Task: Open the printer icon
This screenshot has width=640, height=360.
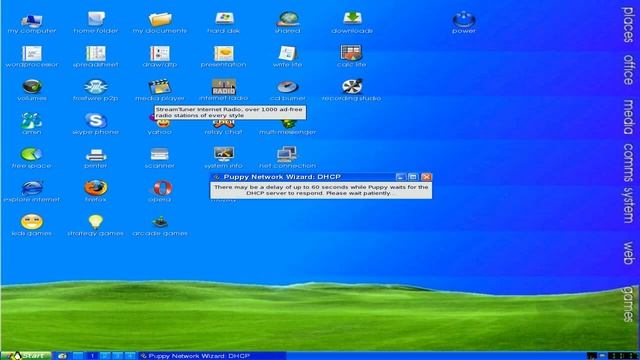Action: tap(96, 155)
